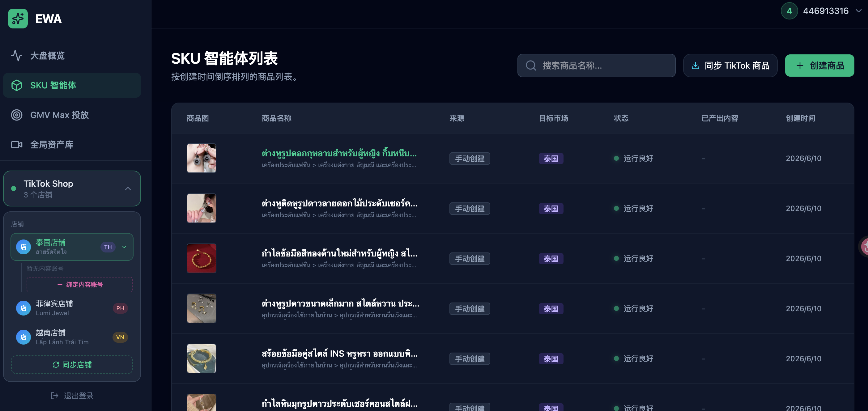Viewport: 868px width, 411px height.
Task: Click the floating pink widget at right edge
Action: point(863,247)
